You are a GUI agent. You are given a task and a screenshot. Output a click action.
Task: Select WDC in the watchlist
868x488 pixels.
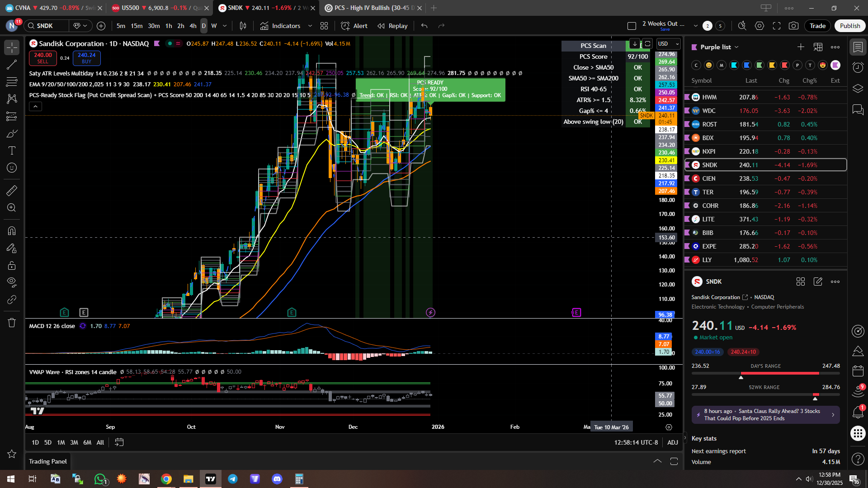[708, 111]
